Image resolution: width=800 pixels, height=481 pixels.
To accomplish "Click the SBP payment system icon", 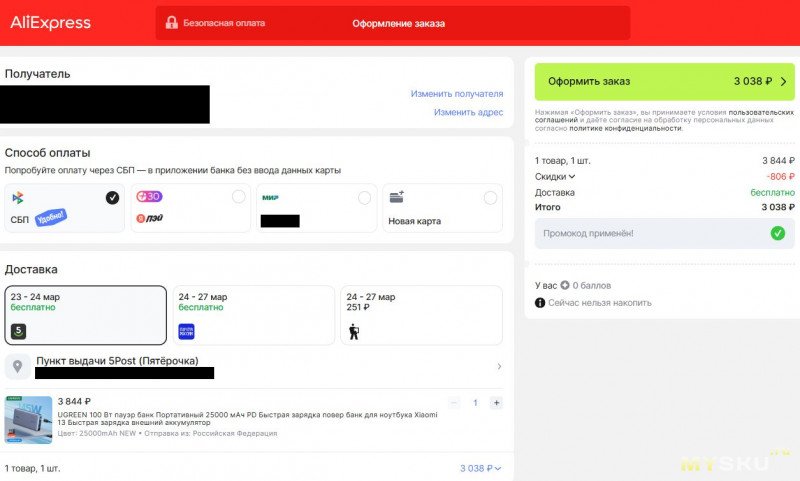I will point(18,198).
